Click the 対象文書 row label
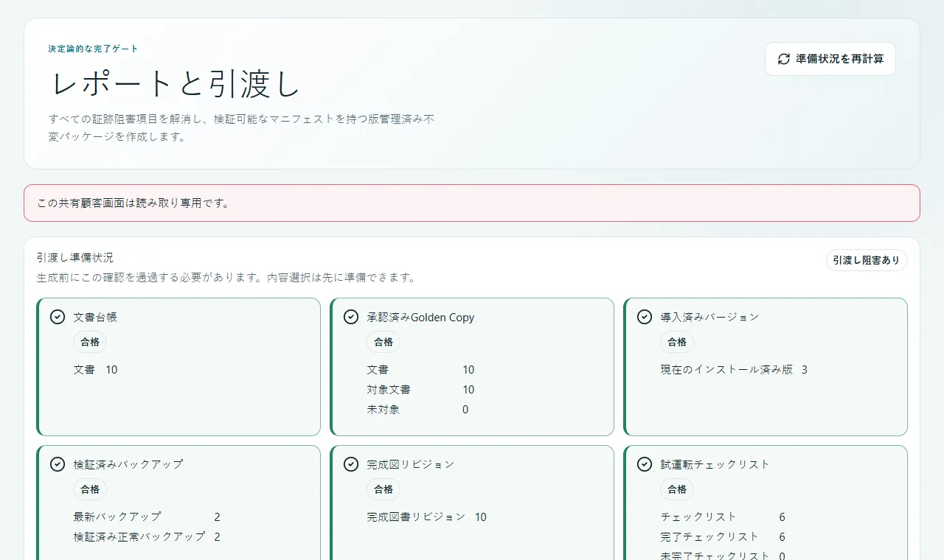 point(389,390)
